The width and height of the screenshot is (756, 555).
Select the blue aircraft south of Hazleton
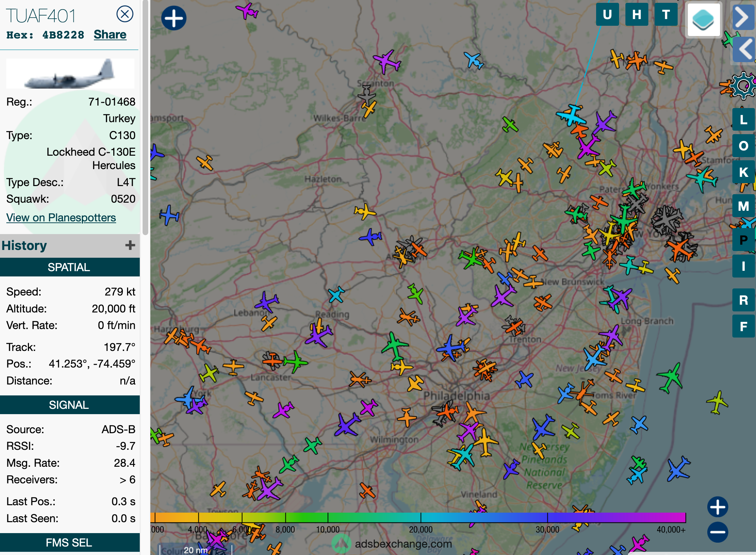pyautogui.click(x=371, y=237)
